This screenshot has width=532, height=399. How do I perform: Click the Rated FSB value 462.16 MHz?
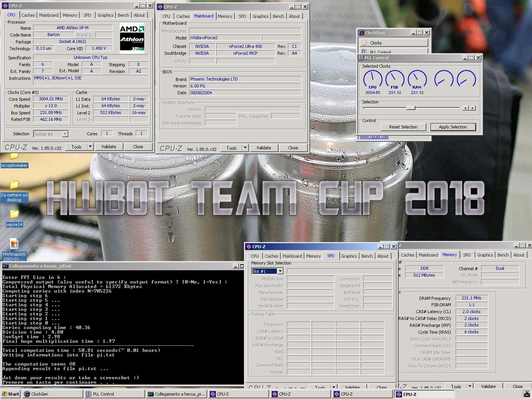(x=51, y=119)
